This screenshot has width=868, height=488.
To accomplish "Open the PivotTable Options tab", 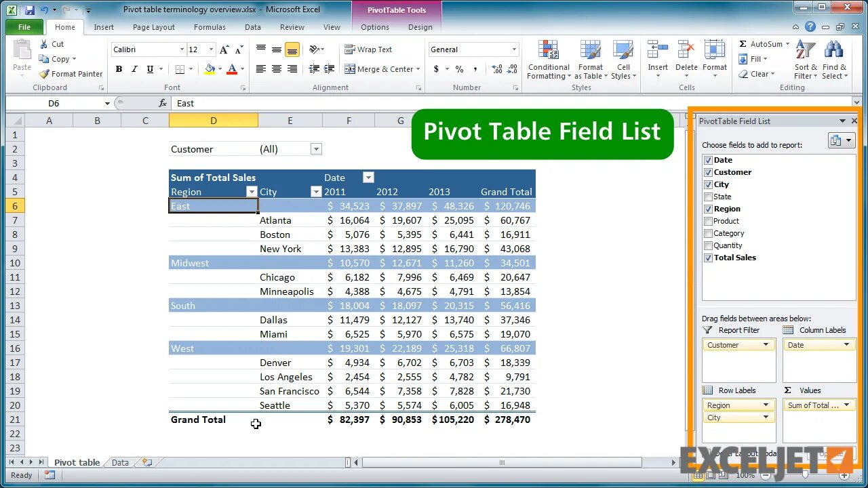I will (x=375, y=27).
